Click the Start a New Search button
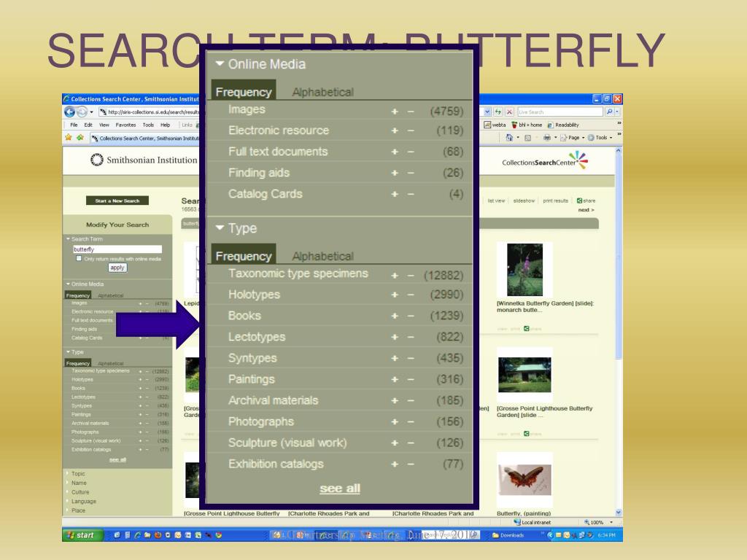Image resolution: width=747 pixels, height=560 pixels. 117,201
